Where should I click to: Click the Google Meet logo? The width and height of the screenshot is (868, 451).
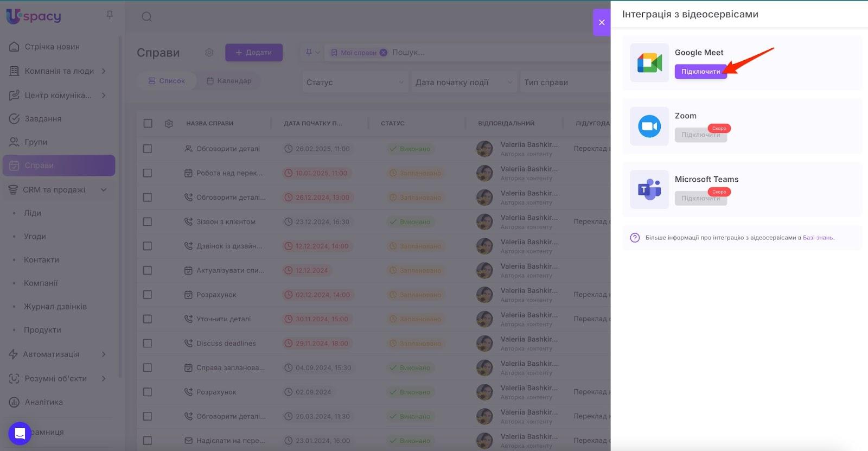[x=649, y=63]
